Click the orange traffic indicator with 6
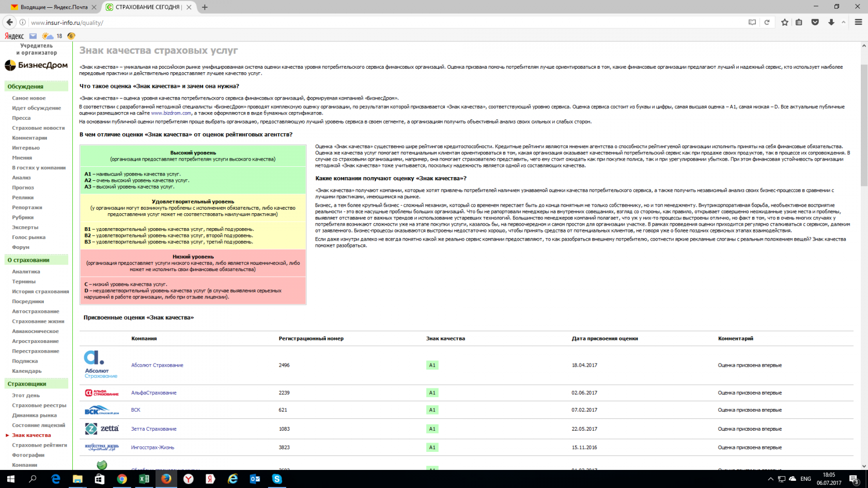868x488 pixels. coord(71,36)
